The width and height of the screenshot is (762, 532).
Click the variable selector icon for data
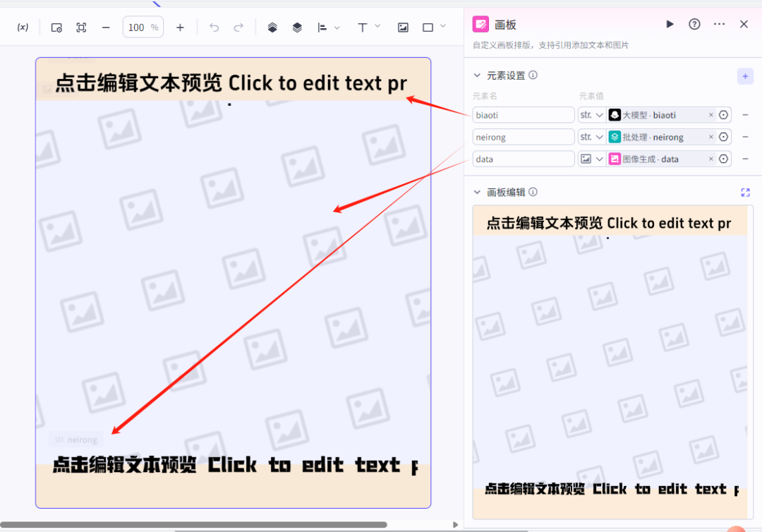pos(724,159)
